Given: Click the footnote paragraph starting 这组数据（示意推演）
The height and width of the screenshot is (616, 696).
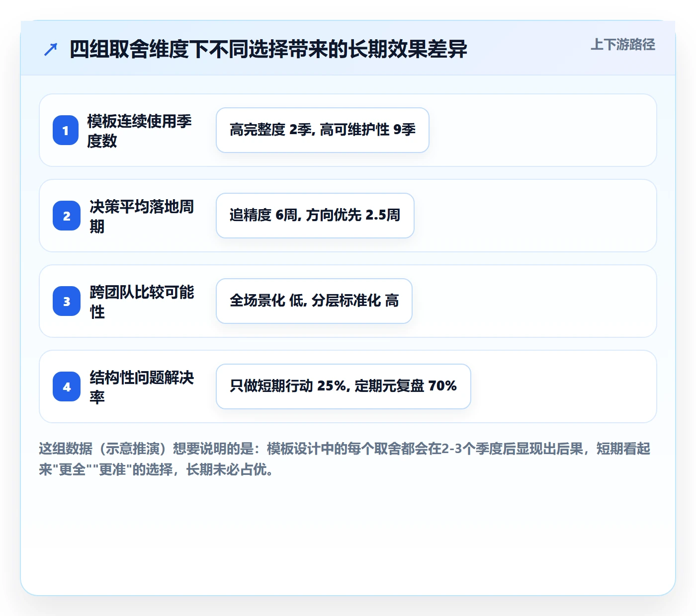Looking at the screenshot, I should [345, 459].
